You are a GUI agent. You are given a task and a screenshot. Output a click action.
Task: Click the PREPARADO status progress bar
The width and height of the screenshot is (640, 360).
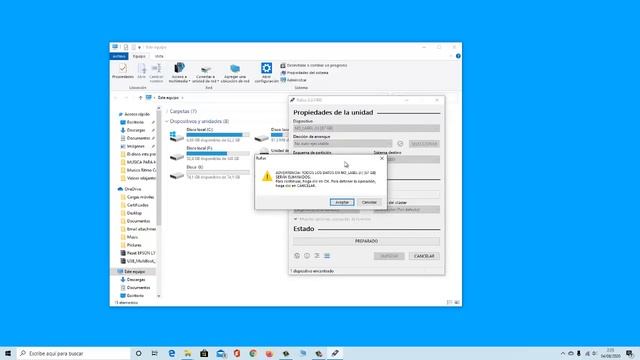(366, 241)
